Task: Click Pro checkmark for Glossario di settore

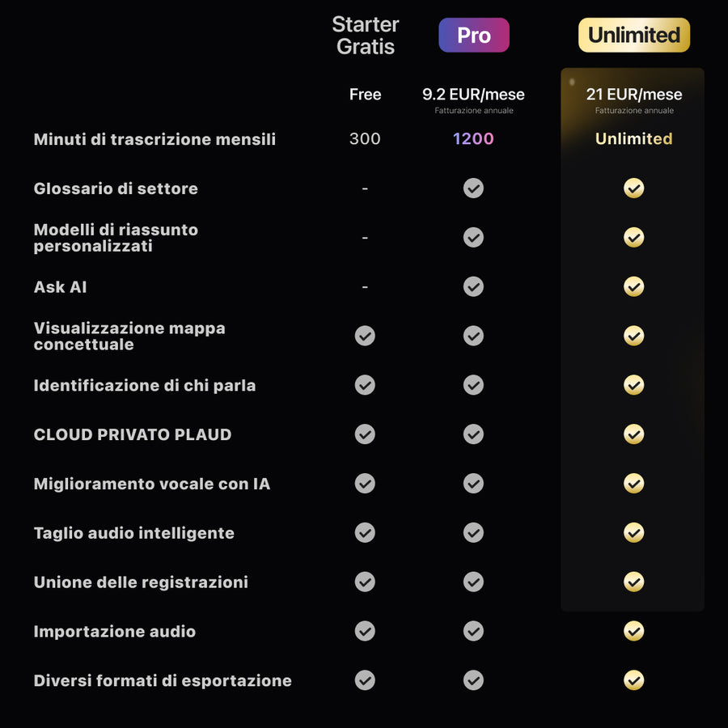Action: (x=473, y=188)
